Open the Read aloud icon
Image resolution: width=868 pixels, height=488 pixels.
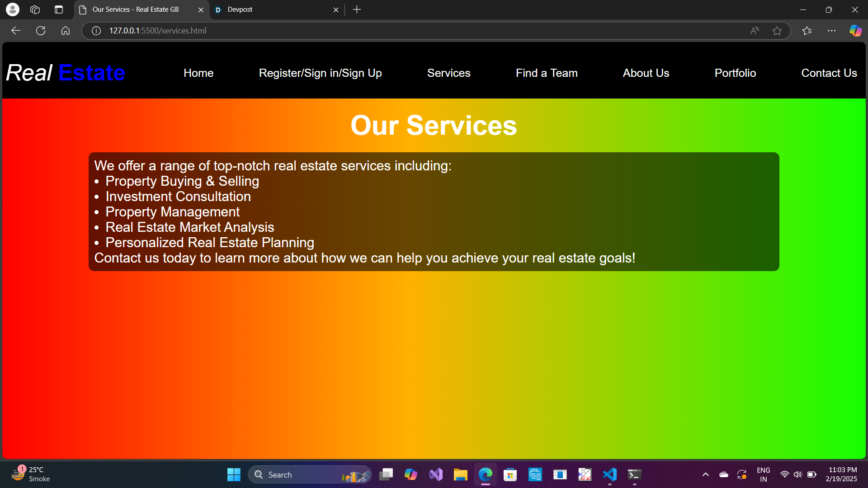pyautogui.click(x=755, y=31)
